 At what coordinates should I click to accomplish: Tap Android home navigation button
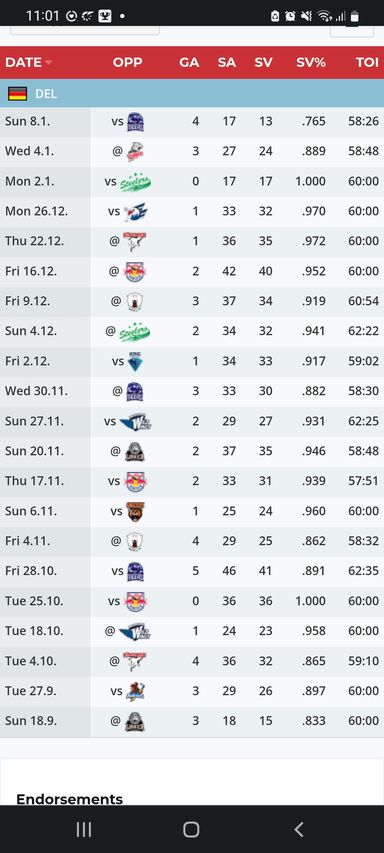(191, 829)
